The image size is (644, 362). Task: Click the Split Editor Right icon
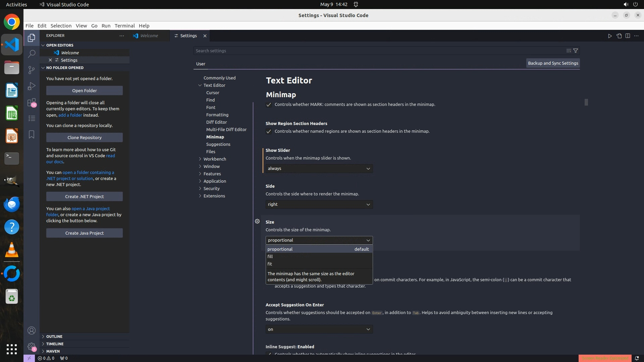pyautogui.click(x=628, y=36)
